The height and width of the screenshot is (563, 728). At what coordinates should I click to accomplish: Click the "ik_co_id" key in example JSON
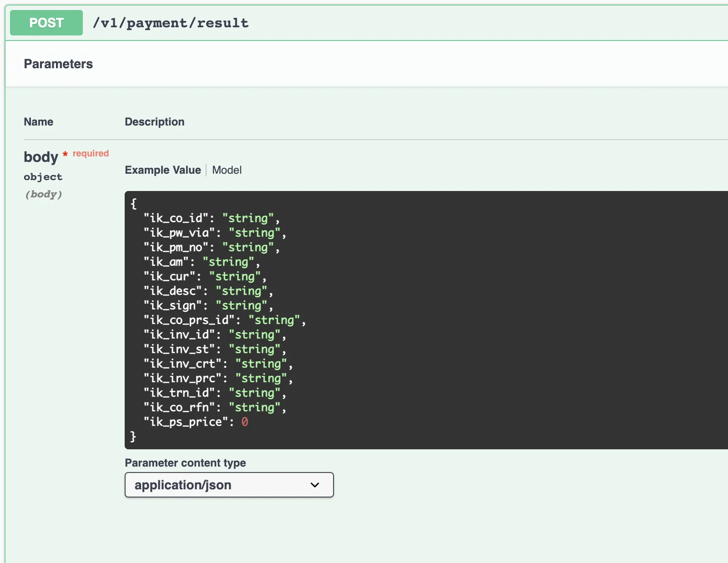point(176,218)
